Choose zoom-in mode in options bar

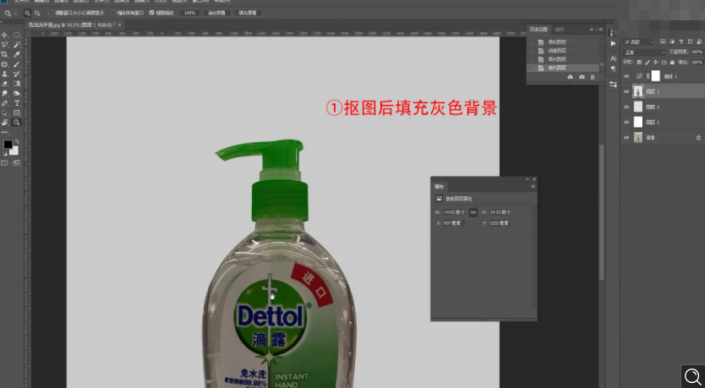[x=27, y=13]
